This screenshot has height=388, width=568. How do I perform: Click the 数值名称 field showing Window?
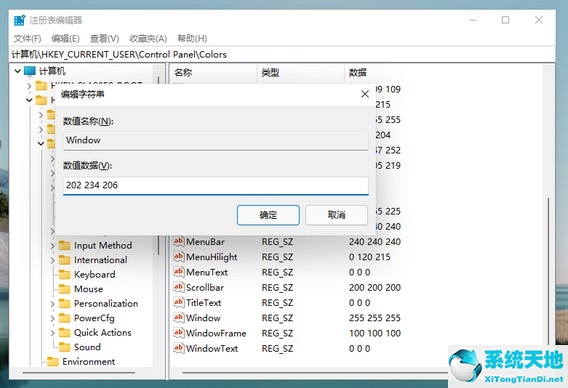coord(216,141)
